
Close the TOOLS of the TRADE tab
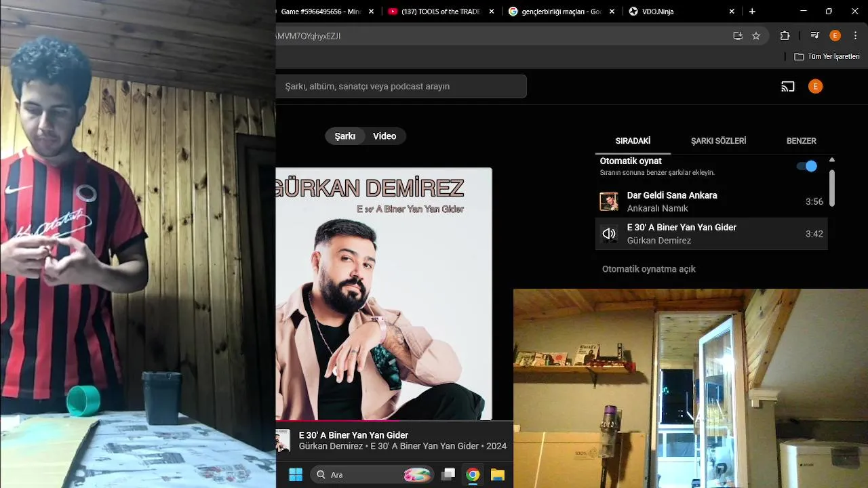(491, 12)
